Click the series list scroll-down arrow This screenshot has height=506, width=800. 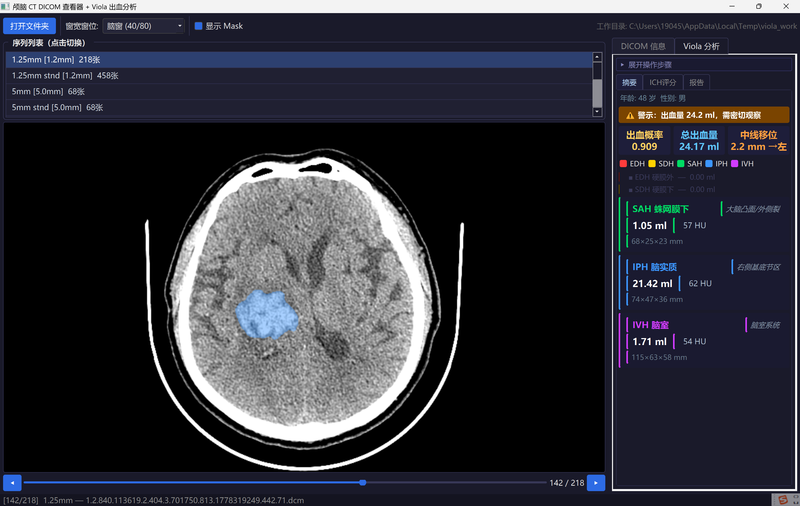[597, 112]
